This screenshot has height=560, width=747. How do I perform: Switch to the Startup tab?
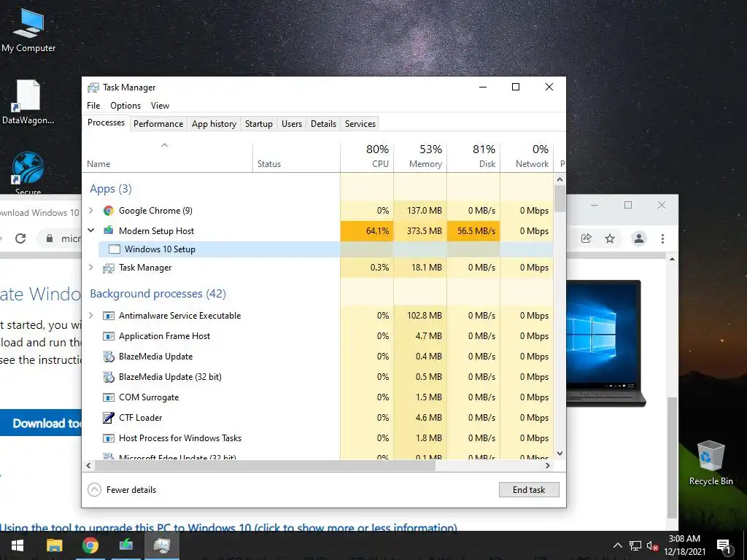259,124
